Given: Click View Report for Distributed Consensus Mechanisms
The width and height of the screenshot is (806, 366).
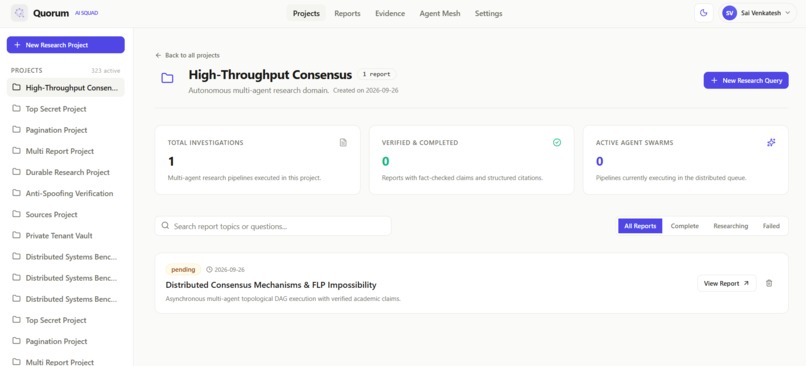Looking at the screenshot, I should click(726, 283).
